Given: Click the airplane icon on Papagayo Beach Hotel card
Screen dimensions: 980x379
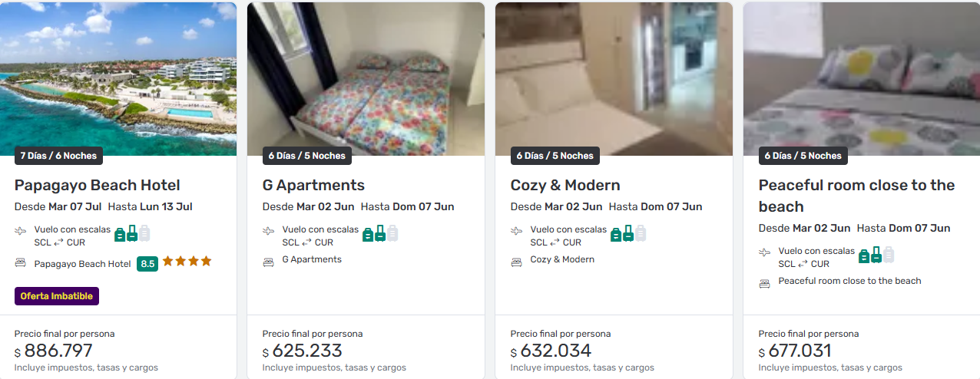Looking at the screenshot, I should point(21,230).
